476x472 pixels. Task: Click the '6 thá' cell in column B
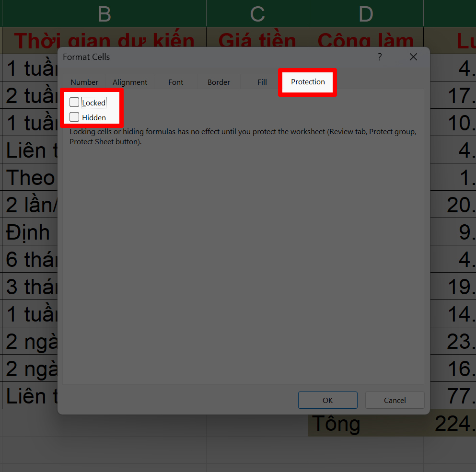[x=30, y=259]
